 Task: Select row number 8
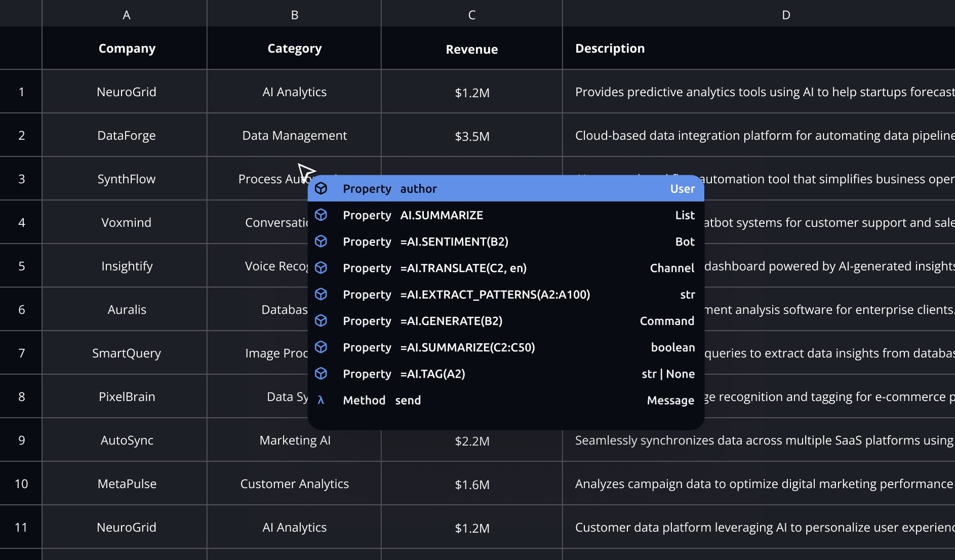(x=21, y=396)
